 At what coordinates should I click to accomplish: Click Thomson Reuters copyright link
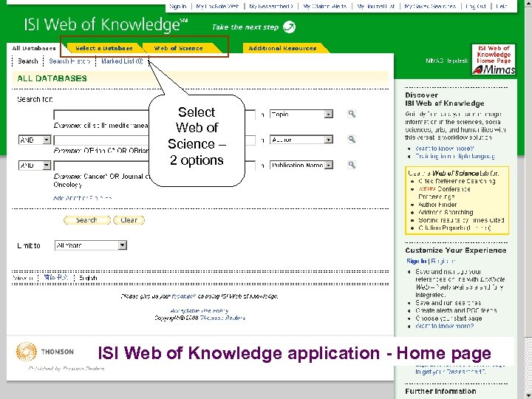[x=222, y=318]
